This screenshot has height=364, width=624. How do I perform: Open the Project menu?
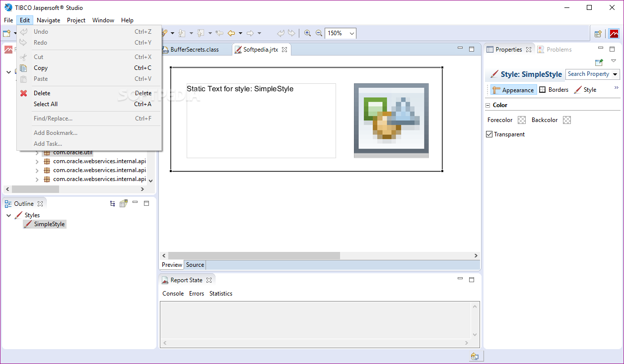pyautogui.click(x=76, y=20)
